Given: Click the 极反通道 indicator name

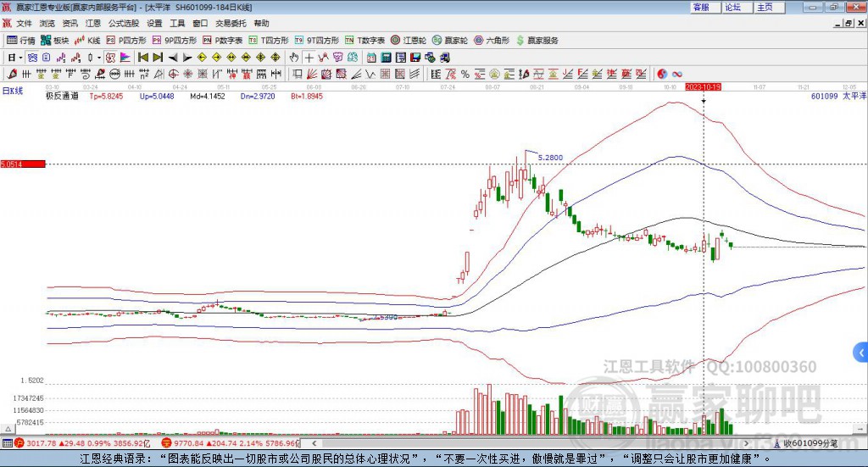Looking at the screenshot, I should (x=62, y=96).
